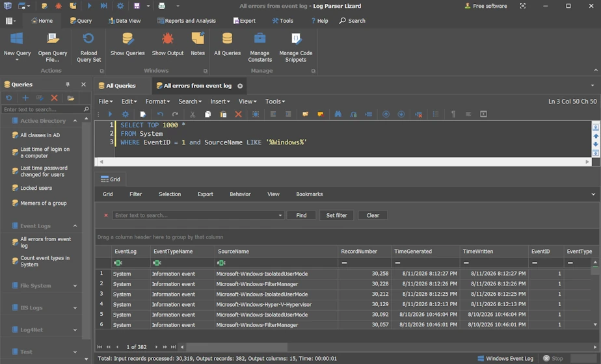Open Reports and Analysis ribbon tab
The height and width of the screenshot is (364, 601).
(187, 21)
